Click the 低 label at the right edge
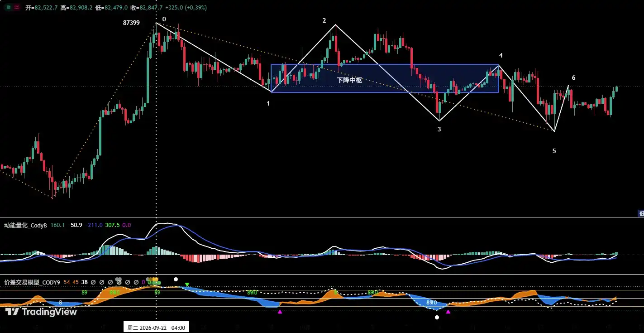 [x=641, y=213]
